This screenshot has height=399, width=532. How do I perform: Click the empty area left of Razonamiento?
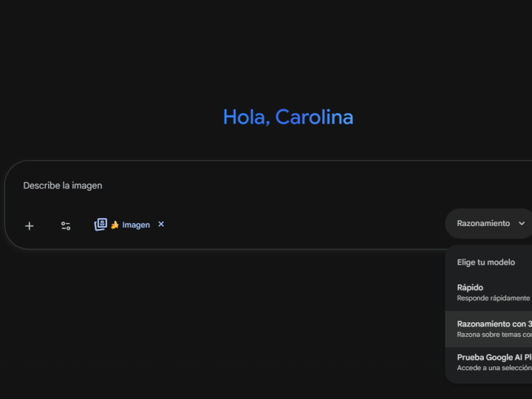click(x=310, y=224)
